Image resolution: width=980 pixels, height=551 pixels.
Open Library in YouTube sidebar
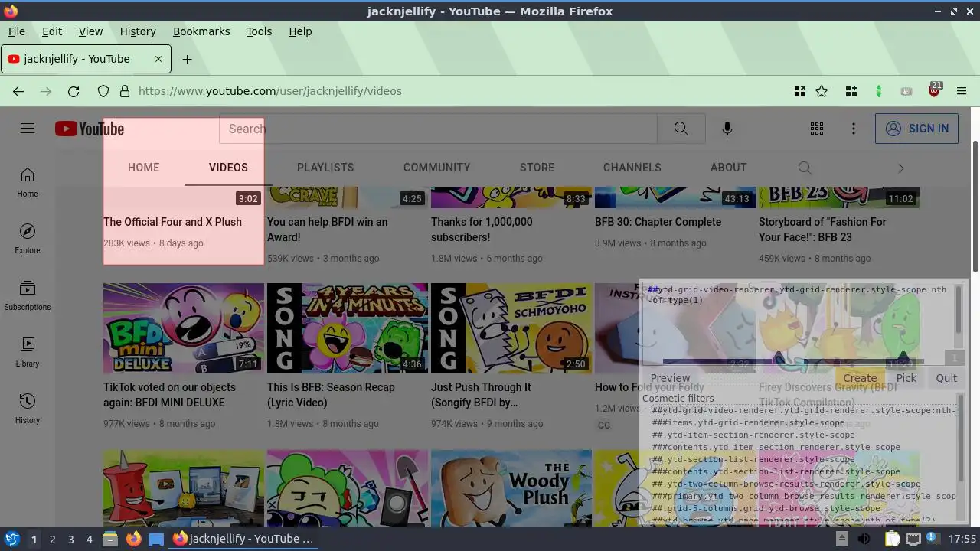[28, 353]
